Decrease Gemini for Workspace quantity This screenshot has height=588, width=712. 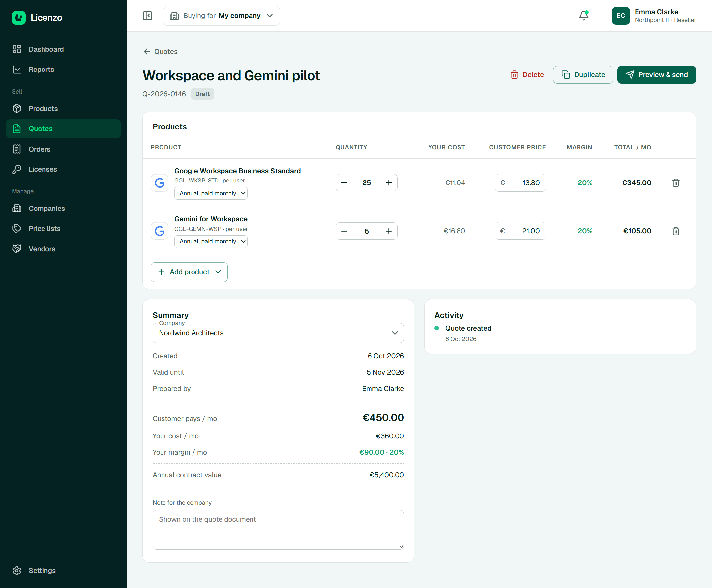[344, 231]
